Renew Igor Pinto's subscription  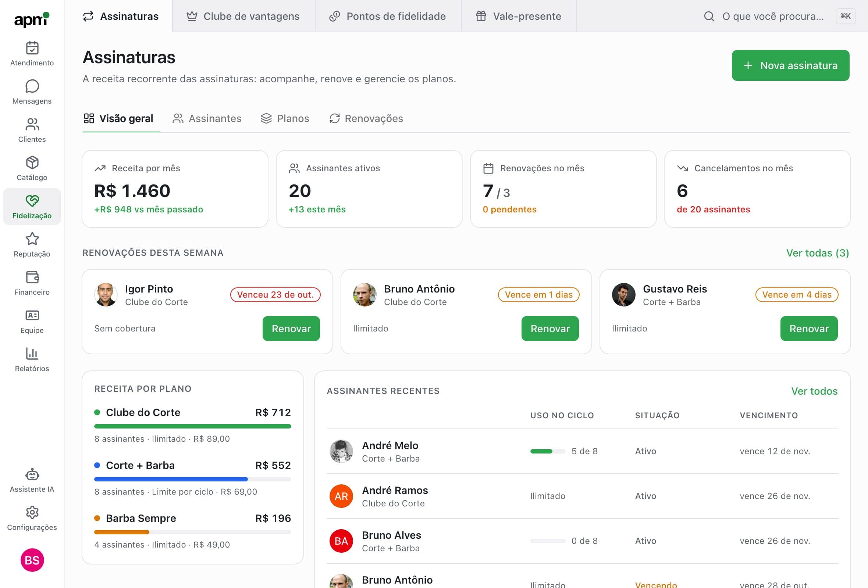[x=291, y=328]
